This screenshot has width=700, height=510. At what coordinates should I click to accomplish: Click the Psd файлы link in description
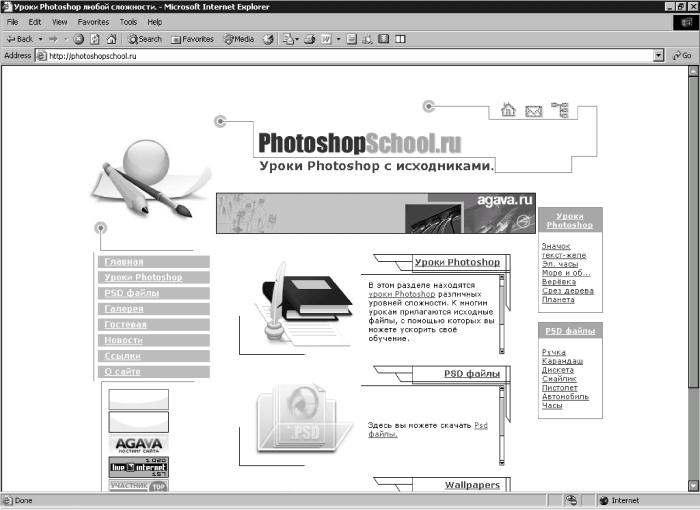[x=427, y=430]
